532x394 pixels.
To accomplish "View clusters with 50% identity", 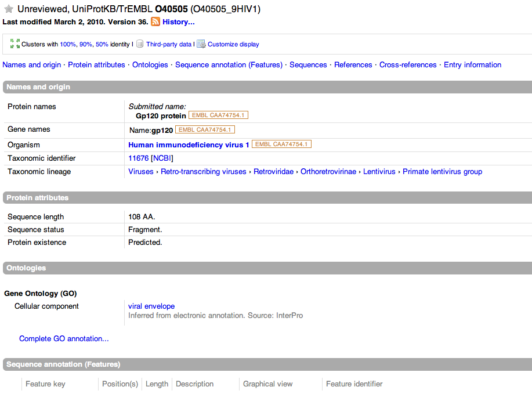I will click(102, 44).
